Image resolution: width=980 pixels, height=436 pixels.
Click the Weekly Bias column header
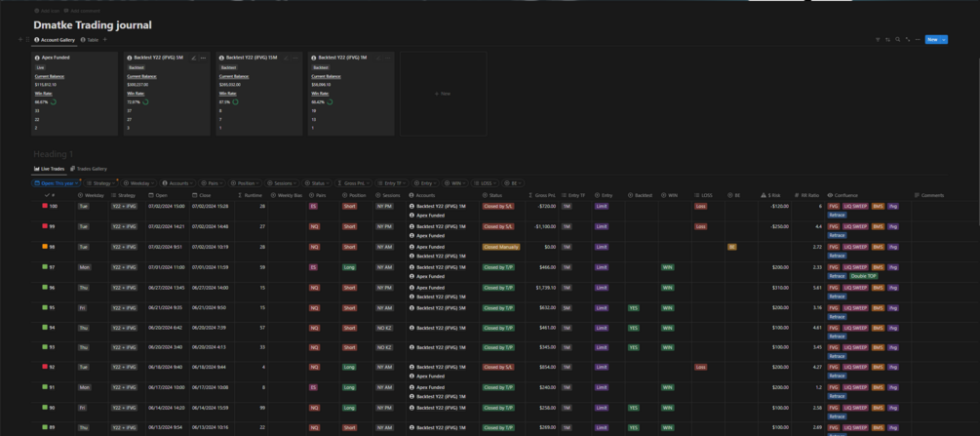pos(287,195)
